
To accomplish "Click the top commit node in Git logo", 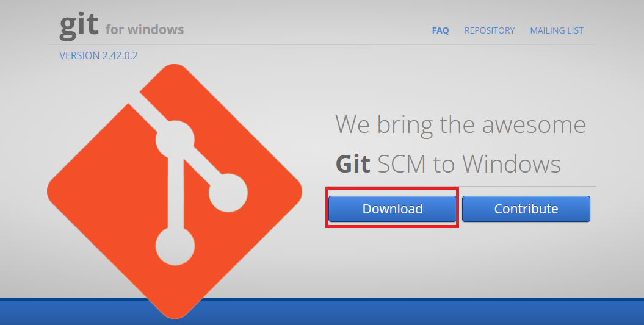I will coord(175,140).
